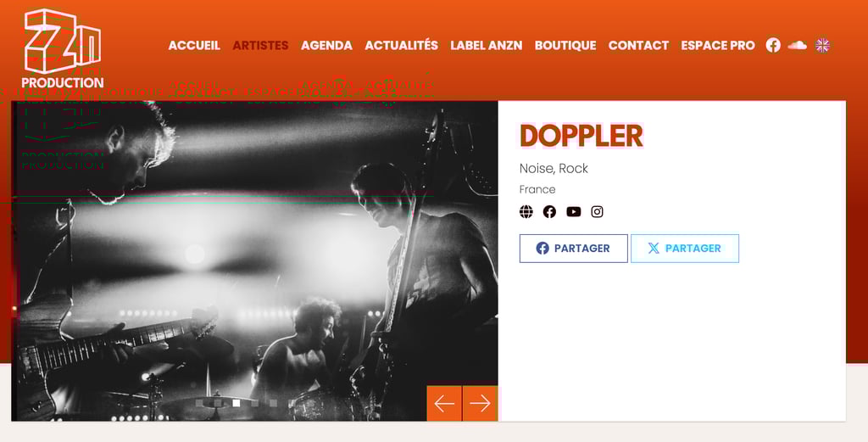Open Doppler's Instagram profile icon

(597, 211)
